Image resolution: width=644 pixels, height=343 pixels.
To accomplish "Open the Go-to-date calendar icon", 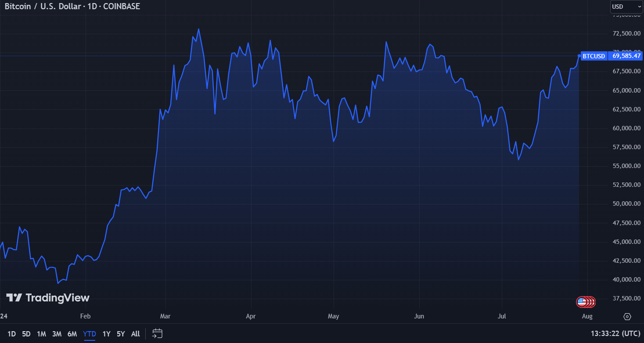I will click(157, 334).
